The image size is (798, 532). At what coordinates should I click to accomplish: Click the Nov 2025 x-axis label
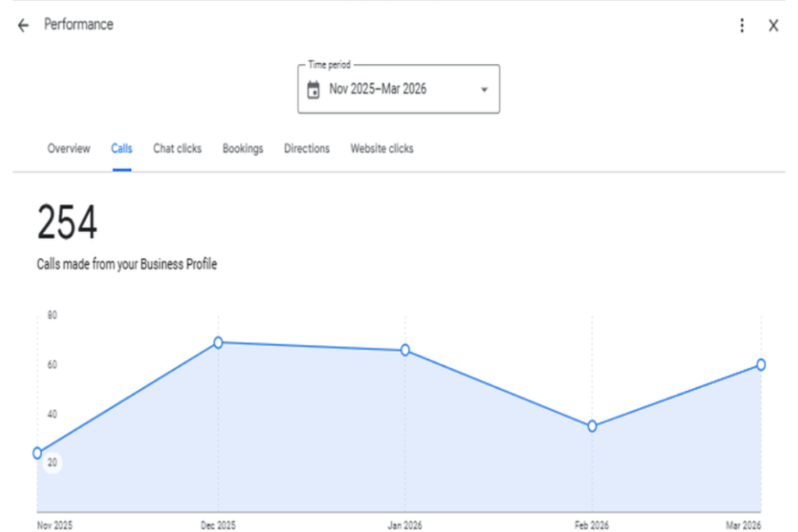point(55,526)
